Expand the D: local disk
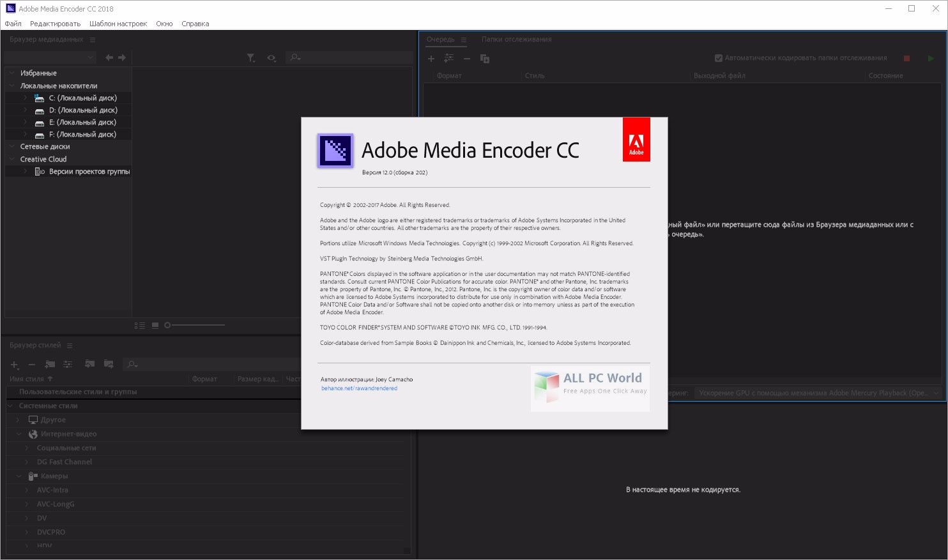The height and width of the screenshot is (560, 948). coord(25,110)
